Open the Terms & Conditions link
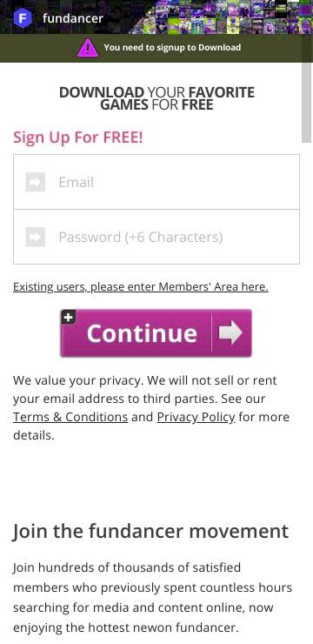The height and width of the screenshot is (644, 313). coord(70,417)
